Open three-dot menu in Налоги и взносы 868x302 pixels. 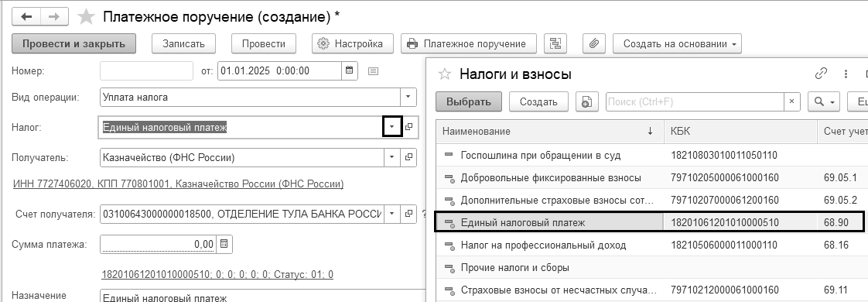coord(846,74)
